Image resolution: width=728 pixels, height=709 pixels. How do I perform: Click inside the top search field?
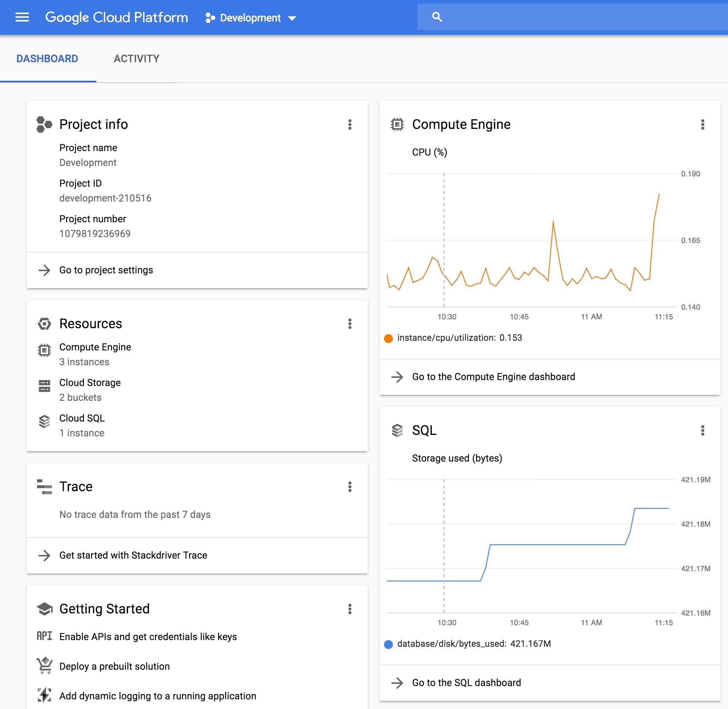tap(572, 17)
